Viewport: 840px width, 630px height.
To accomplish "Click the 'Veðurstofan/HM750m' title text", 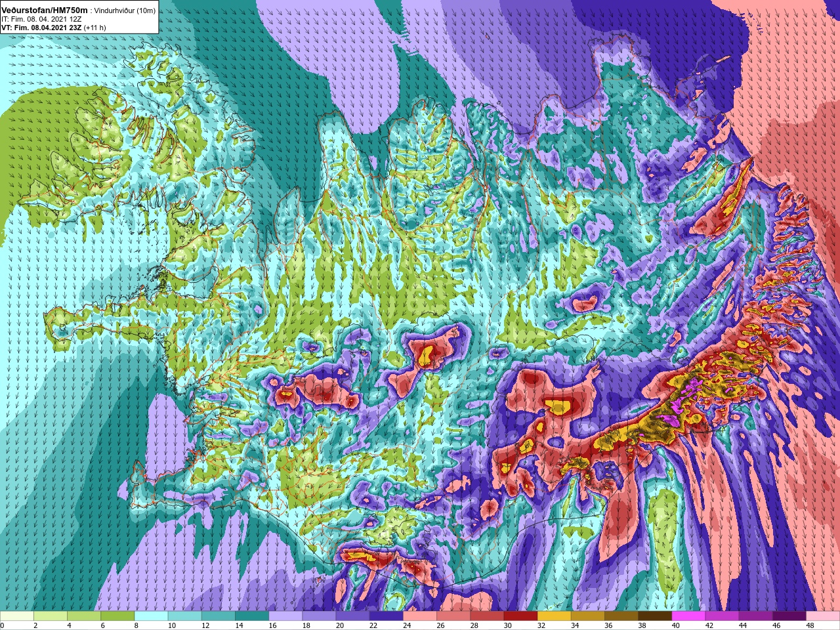I will pos(44,10).
